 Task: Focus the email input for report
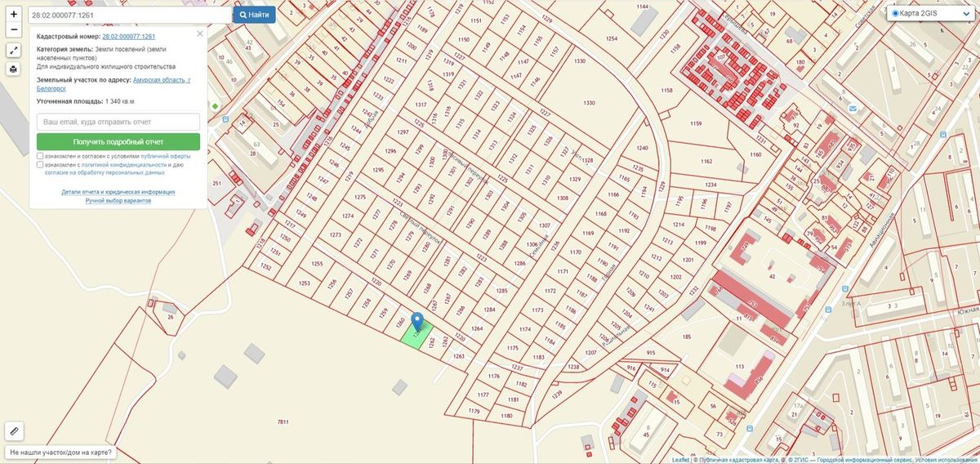(x=118, y=121)
